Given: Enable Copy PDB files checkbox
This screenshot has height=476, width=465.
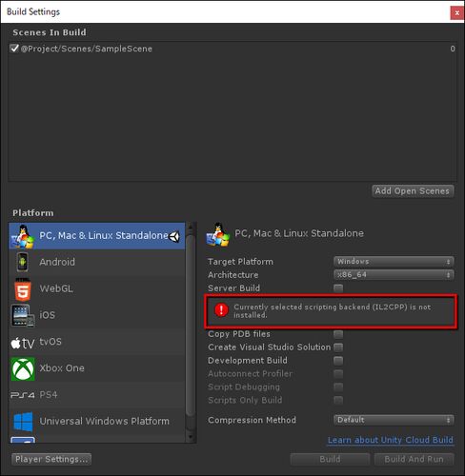Looking at the screenshot, I should [338, 334].
